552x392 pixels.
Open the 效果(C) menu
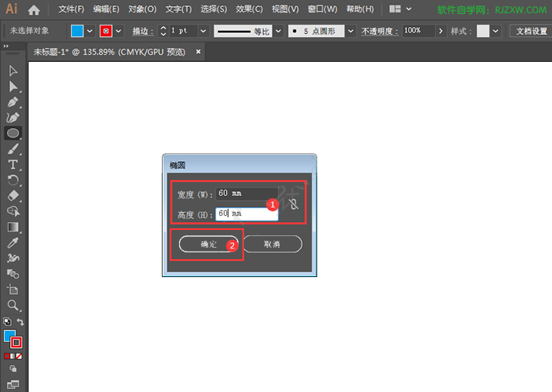249,9
